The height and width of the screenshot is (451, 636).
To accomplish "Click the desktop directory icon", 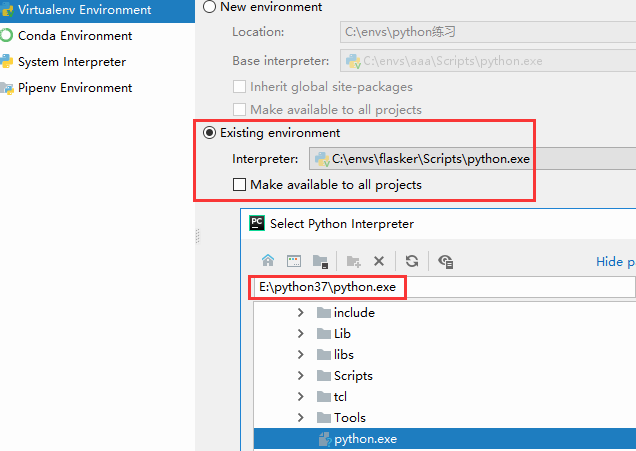I will coord(294,261).
